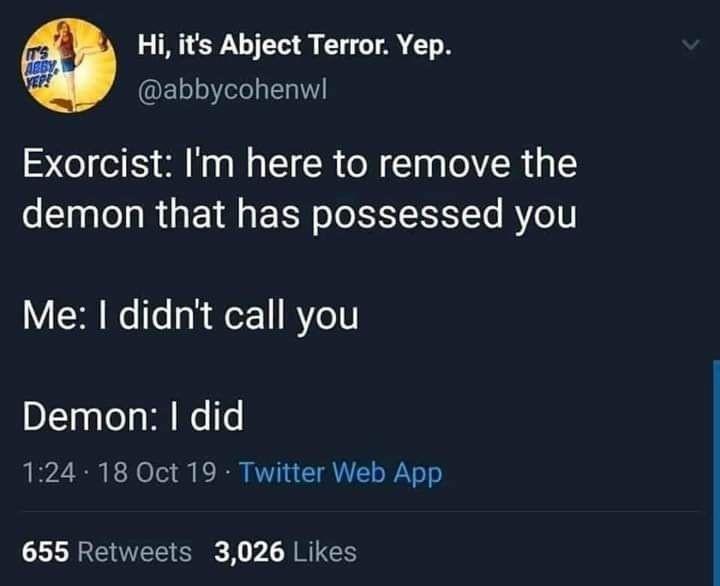Click the number 655 beside Retweets

[45, 552]
